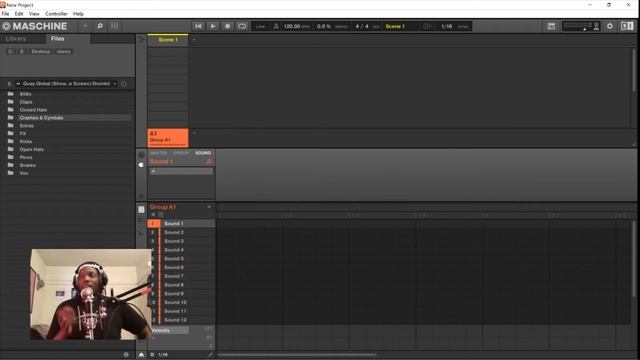This screenshot has width=640, height=360.
Task: Go up one folder level arrow
Action: tap(9, 84)
